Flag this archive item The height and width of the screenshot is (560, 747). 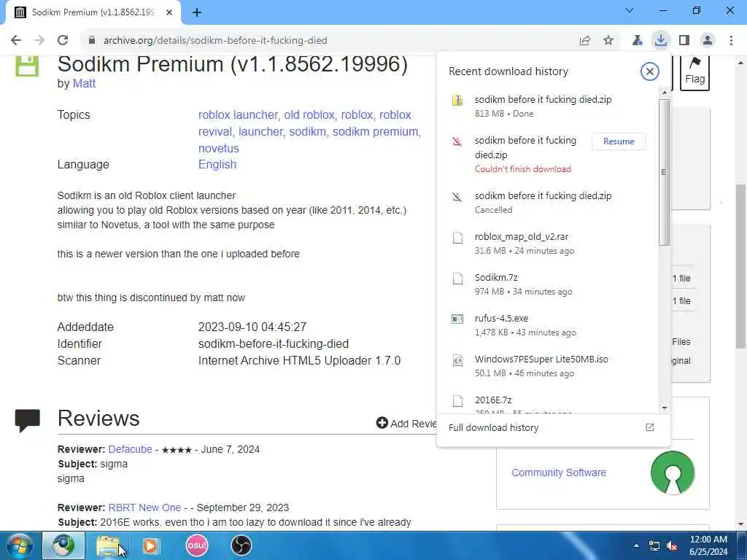click(x=694, y=71)
